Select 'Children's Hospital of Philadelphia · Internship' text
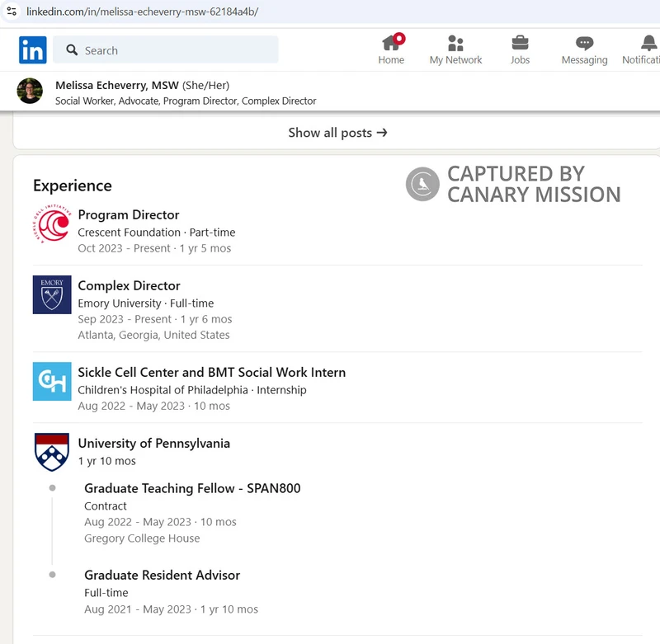The width and height of the screenshot is (660, 644). (192, 390)
